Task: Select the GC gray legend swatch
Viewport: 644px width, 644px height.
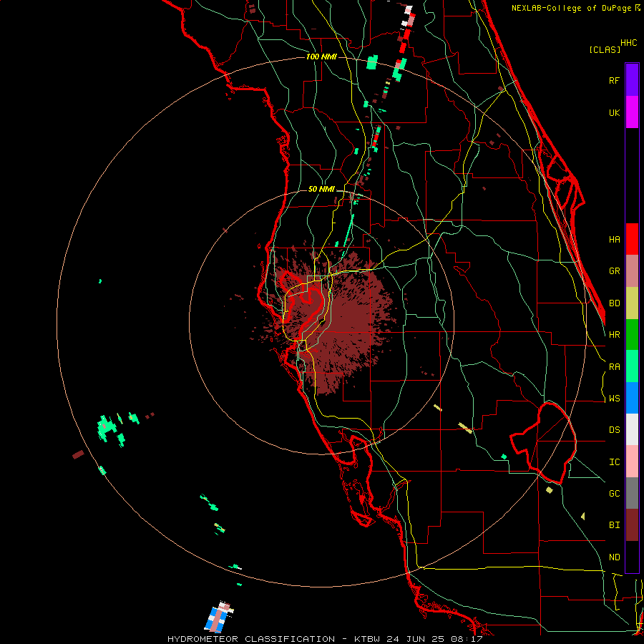Action: point(632,493)
